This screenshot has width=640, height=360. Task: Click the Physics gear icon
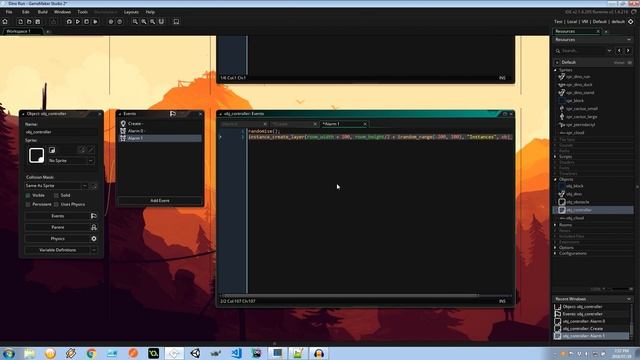[94, 239]
